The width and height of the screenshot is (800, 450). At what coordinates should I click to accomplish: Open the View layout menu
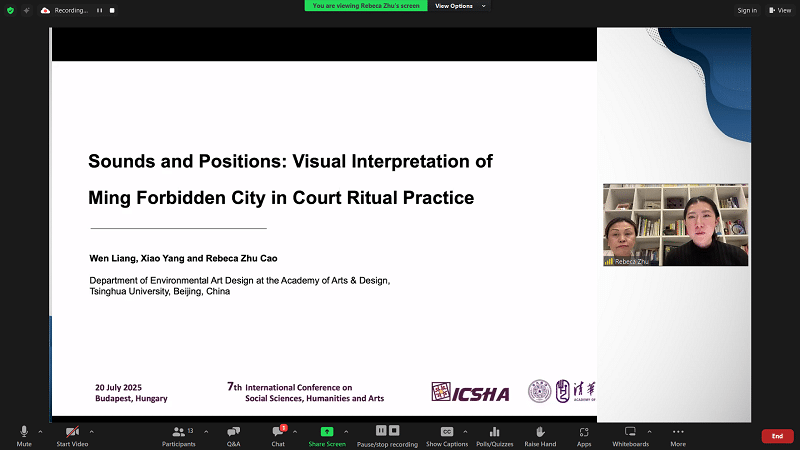tap(778, 10)
